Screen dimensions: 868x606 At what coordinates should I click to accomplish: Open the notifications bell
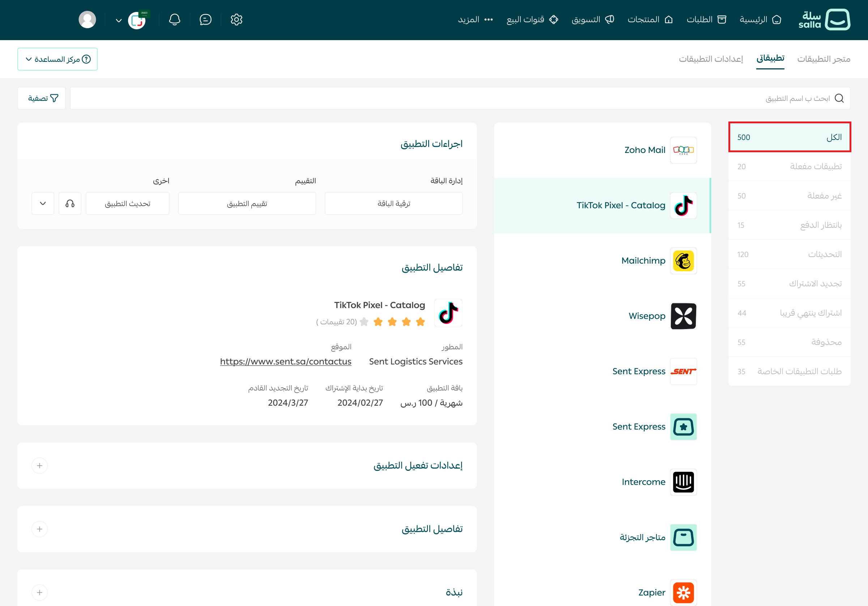coord(175,20)
